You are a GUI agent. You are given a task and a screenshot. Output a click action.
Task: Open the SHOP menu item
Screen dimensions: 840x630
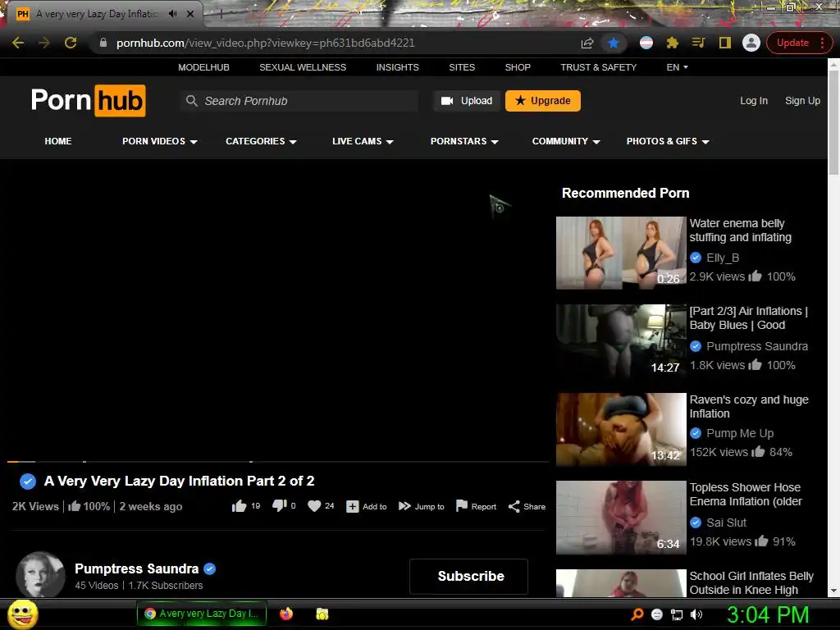tap(518, 67)
